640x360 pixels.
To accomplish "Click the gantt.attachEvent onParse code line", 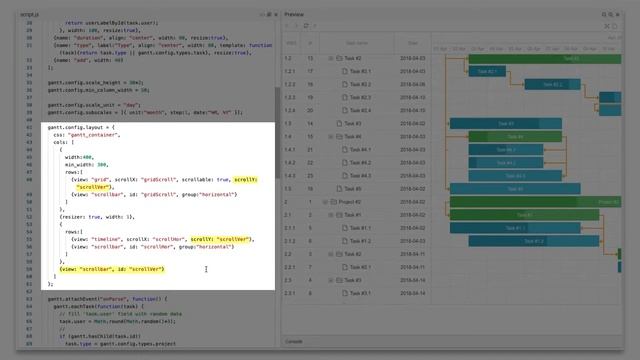I will (x=107, y=299).
